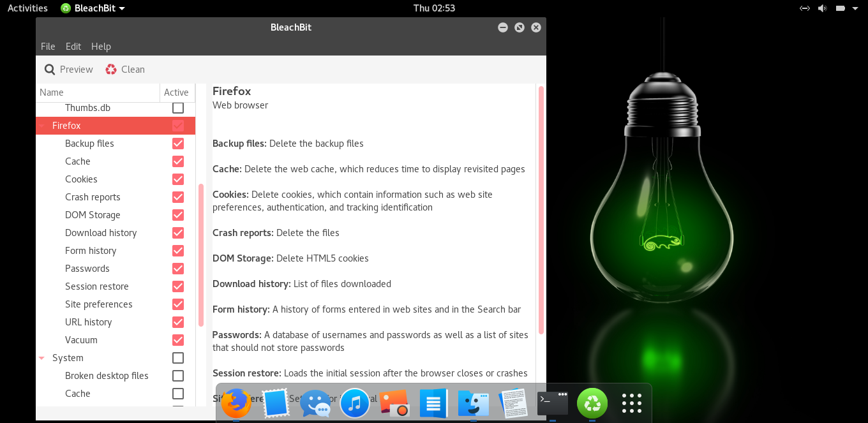Click the Clean recycle icon in toolbar

[111, 70]
